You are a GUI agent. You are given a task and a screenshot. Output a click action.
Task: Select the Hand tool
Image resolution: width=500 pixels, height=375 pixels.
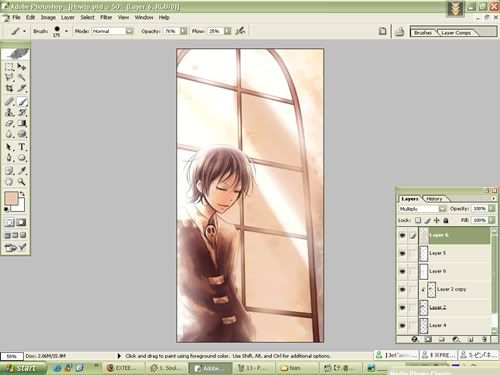click(x=9, y=182)
